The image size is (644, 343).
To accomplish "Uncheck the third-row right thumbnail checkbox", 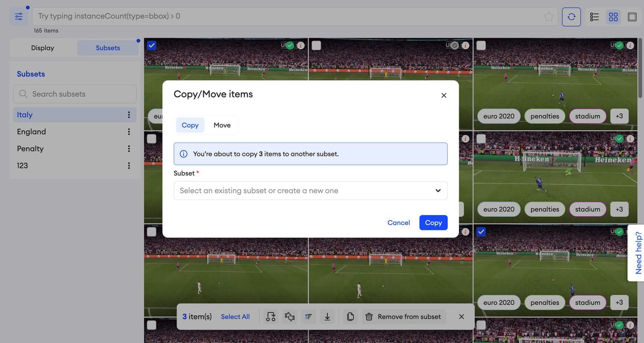I will click(x=481, y=232).
